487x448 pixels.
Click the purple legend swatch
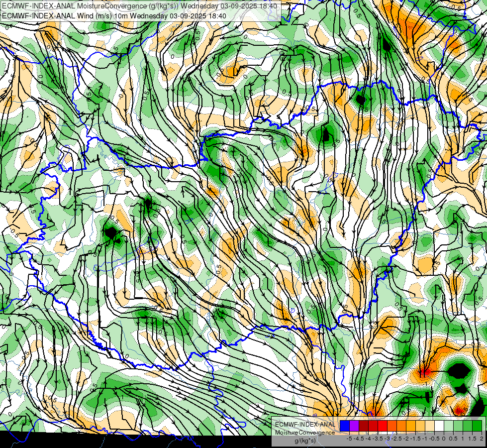(x=354, y=426)
